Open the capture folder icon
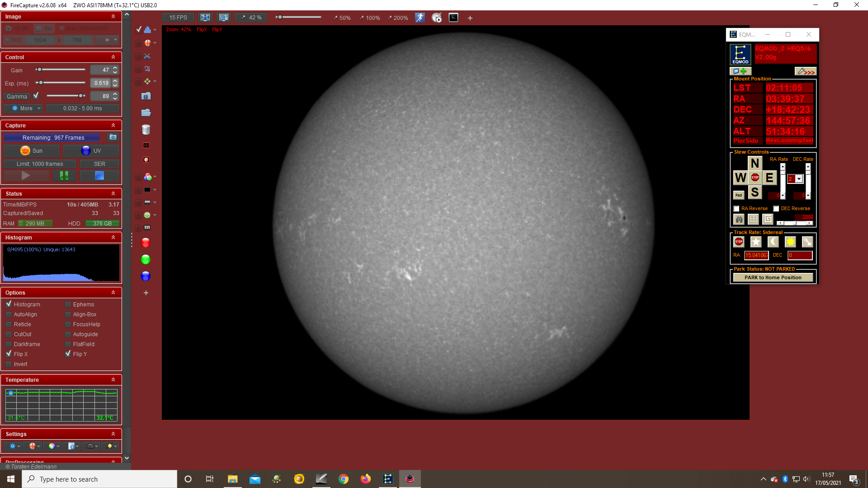 tap(146, 113)
